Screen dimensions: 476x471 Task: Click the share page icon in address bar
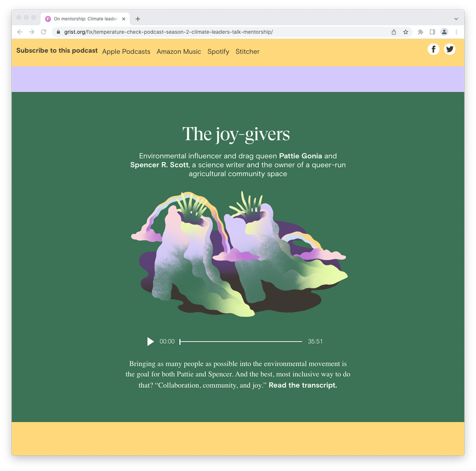pos(394,32)
